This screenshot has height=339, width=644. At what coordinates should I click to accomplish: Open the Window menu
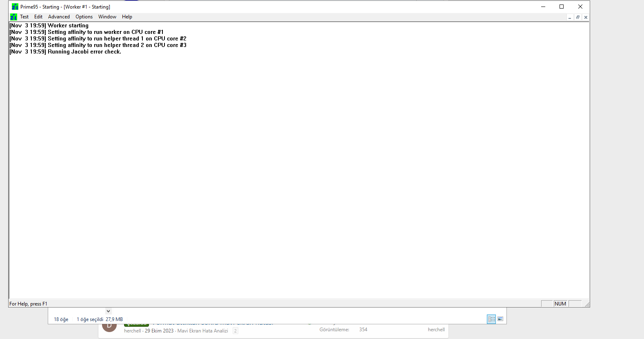(107, 17)
